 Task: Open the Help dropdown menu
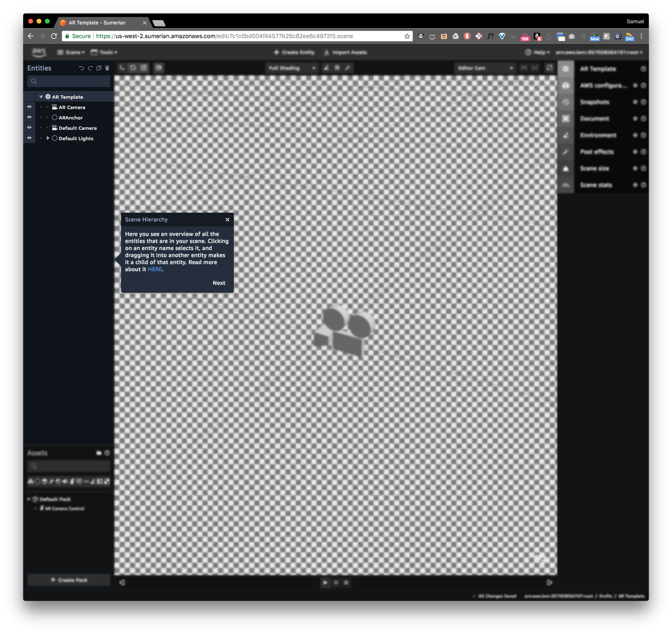(x=537, y=52)
